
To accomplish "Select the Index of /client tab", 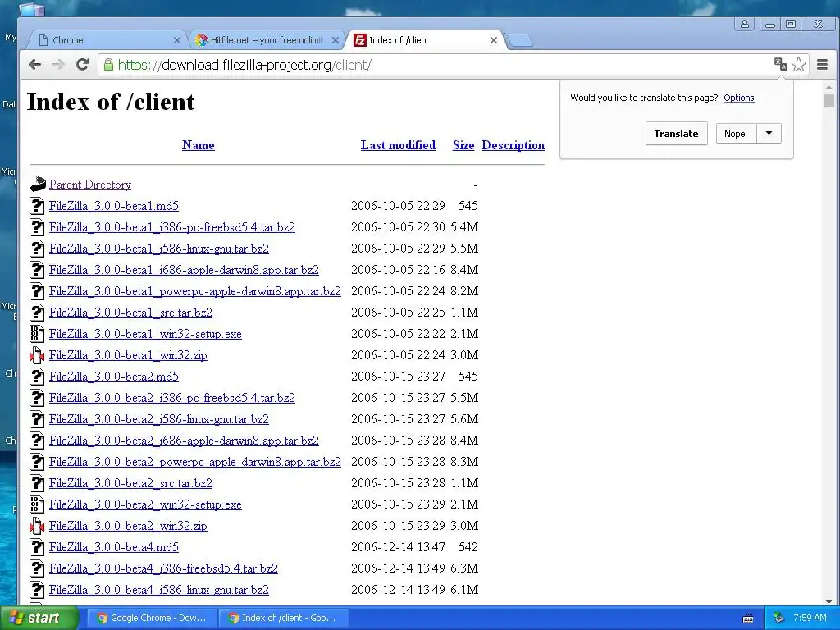I will click(x=427, y=40).
